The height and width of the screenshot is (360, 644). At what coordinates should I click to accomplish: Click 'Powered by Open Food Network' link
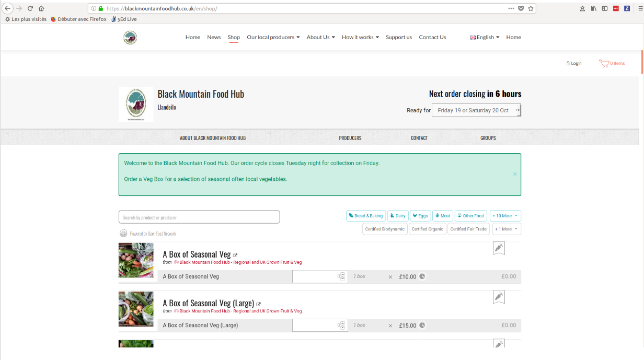tap(153, 234)
